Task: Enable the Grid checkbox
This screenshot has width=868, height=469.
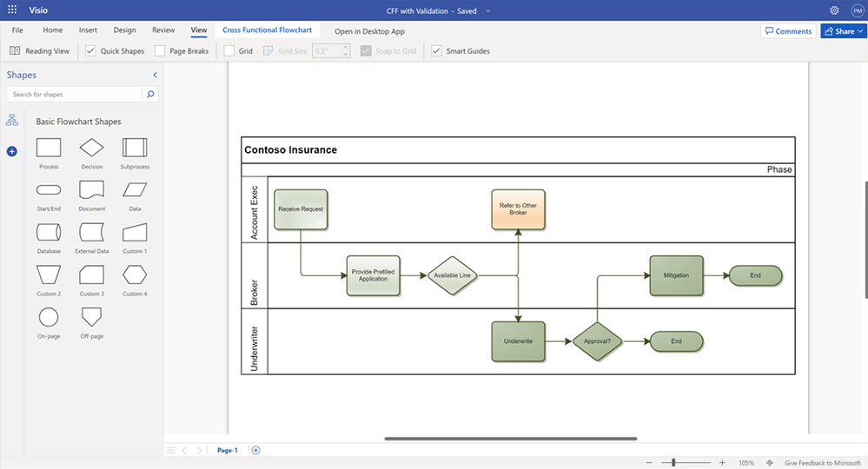Action: (229, 51)
